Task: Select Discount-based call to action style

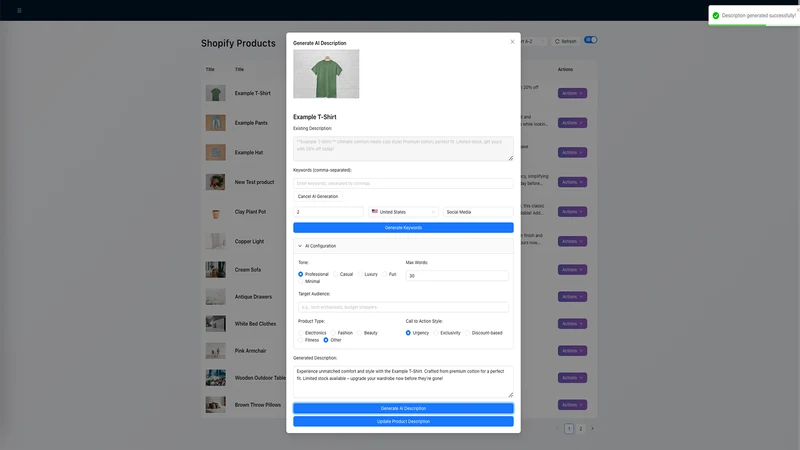Action: click(x=467, y=333)
